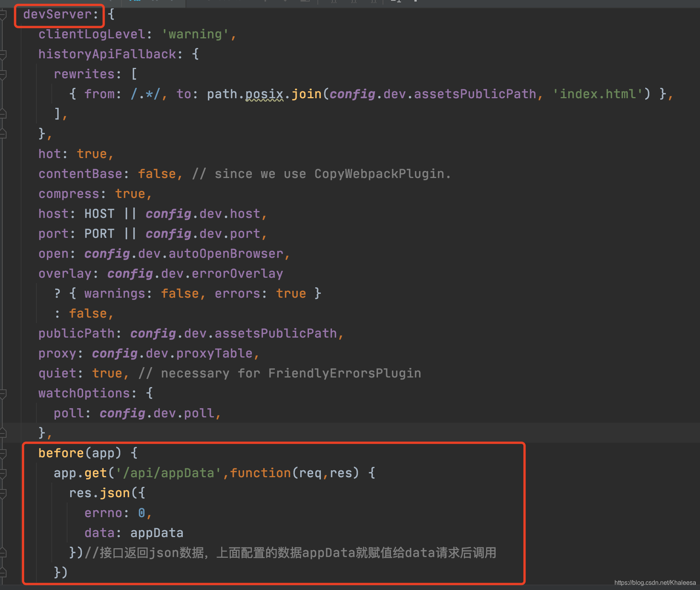Collapse the devServer block fold marker

pyautogui.click(x=3, y=15)
